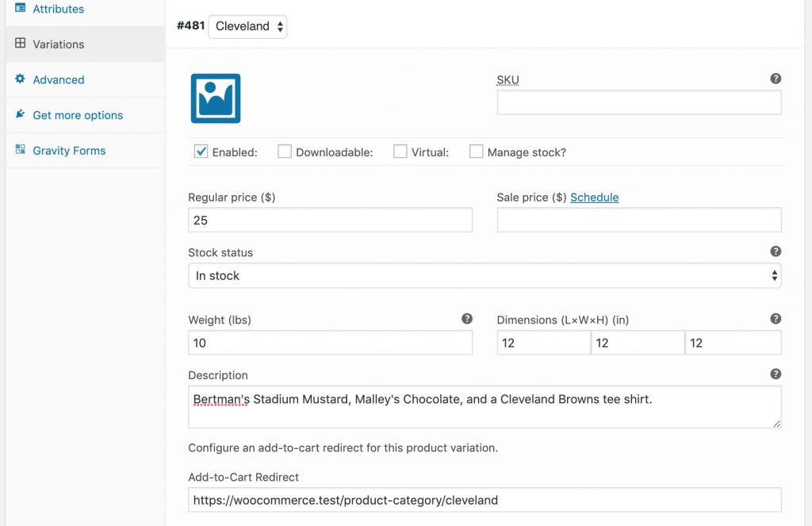
Task: Click the Weight (lbs) field
Action: click(331, 343)
